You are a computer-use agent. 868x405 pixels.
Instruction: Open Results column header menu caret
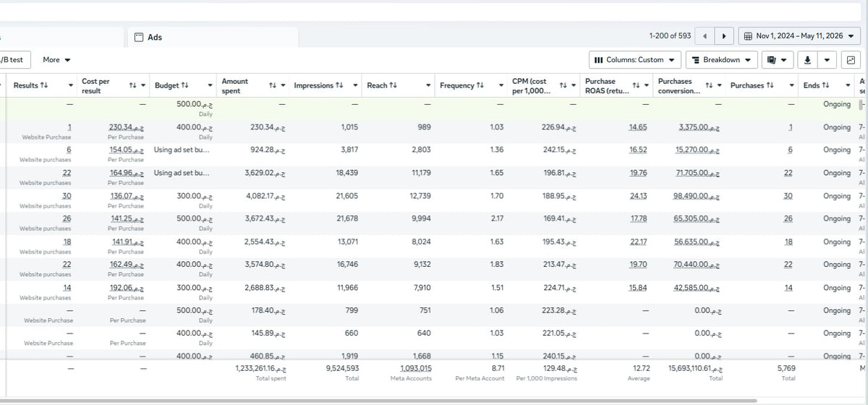71,86
